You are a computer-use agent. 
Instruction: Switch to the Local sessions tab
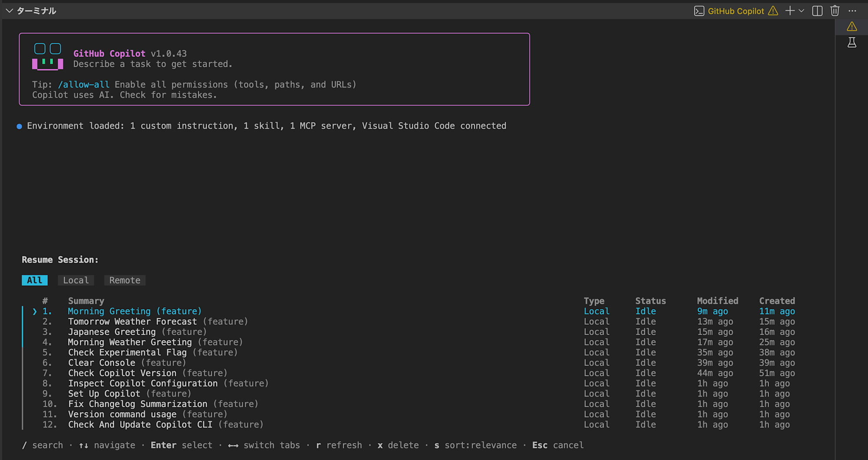pos(76,281)
